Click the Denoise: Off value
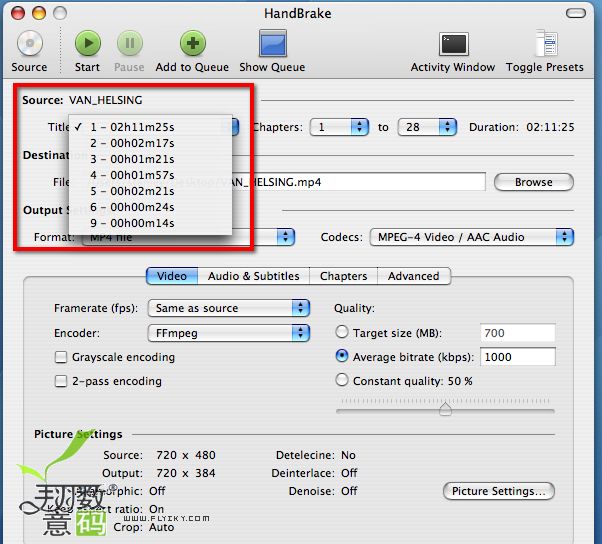This screenshot has width=602, height=544. [x=349, y=491]
